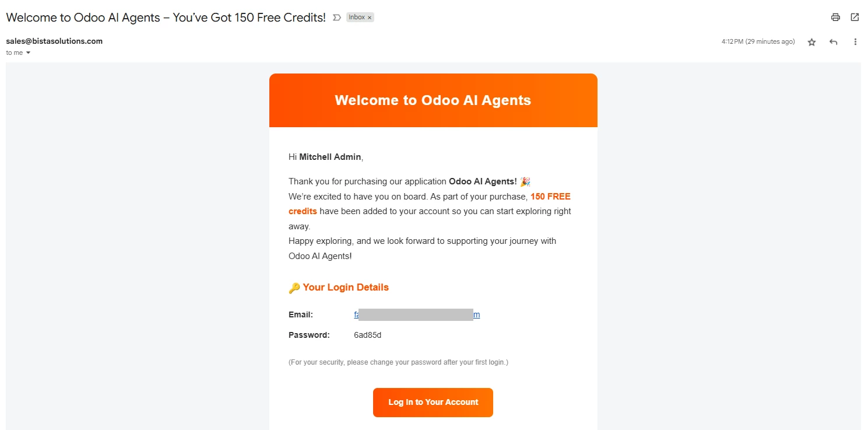Click the reply arrow icon
The width and height of the screenshot is (868, 430).
click(x=834, y=42)
